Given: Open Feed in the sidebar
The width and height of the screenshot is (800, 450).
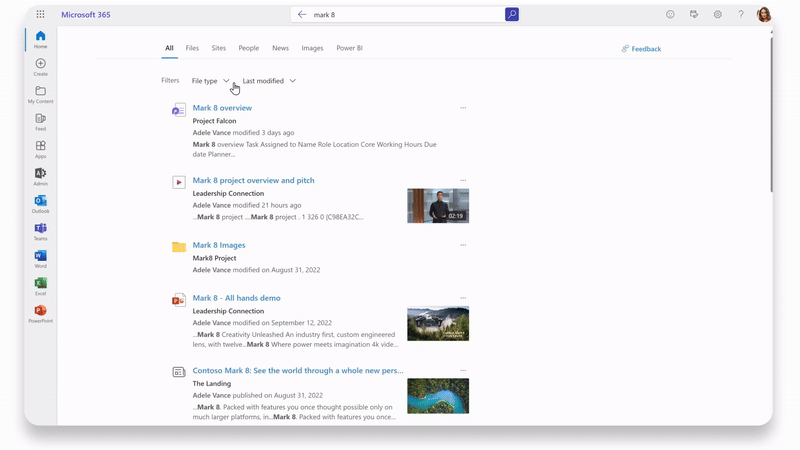Looking at the screenshot, I should click(40, 122).
